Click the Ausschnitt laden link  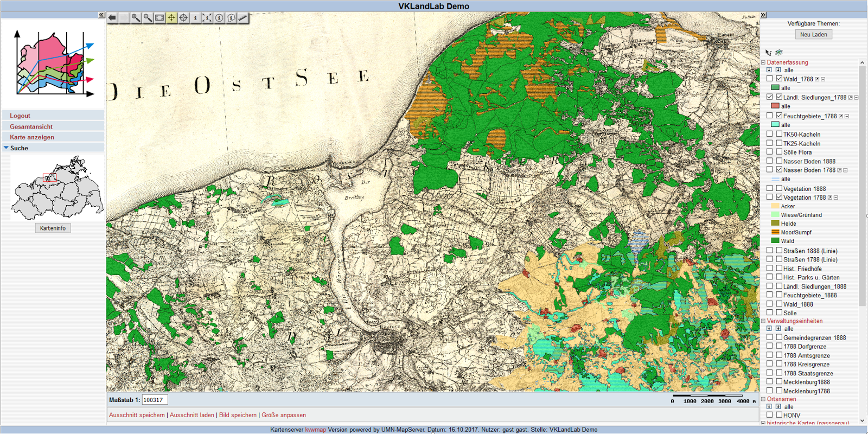point(192,415)
